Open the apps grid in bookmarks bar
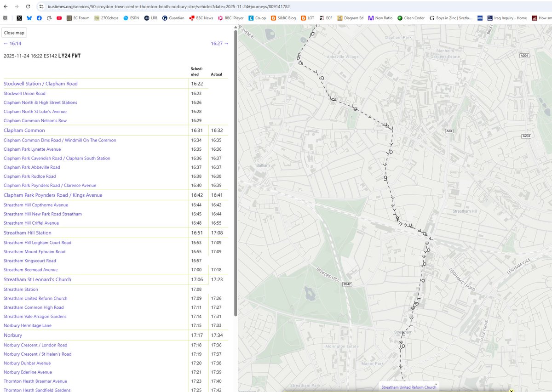Viewport: 552px width, 392px height. point(5,18)
